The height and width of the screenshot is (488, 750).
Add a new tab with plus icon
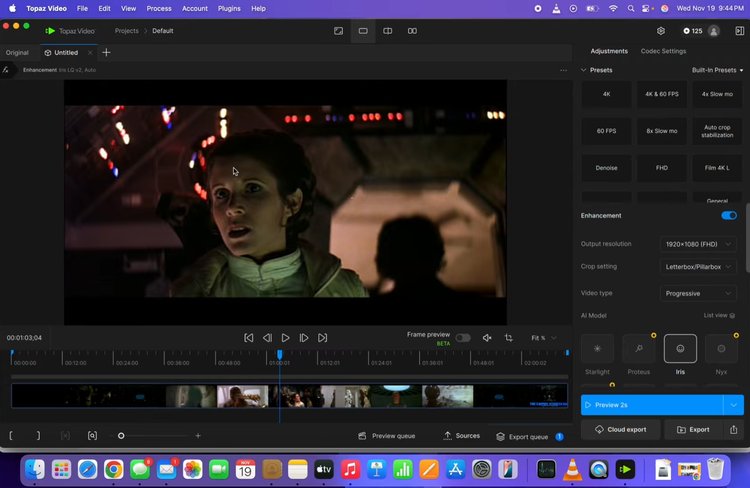tap(106, 53)
